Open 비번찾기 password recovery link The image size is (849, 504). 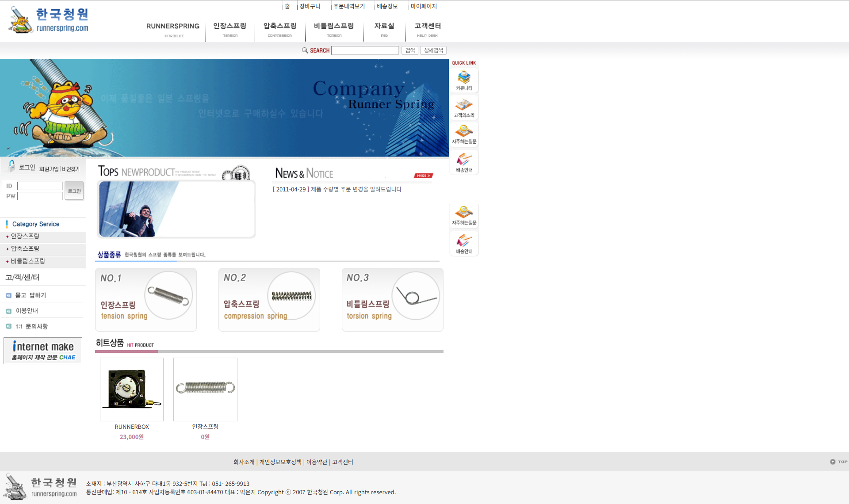[71, 169]
